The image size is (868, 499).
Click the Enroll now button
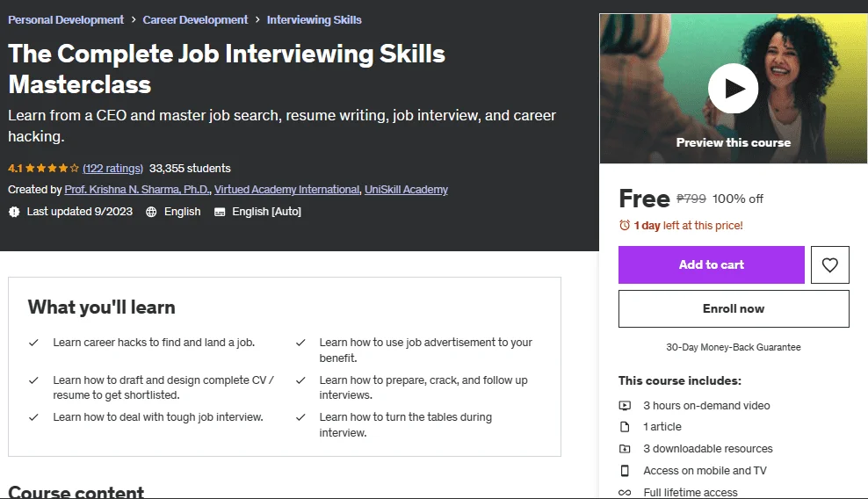coord(734,309)
